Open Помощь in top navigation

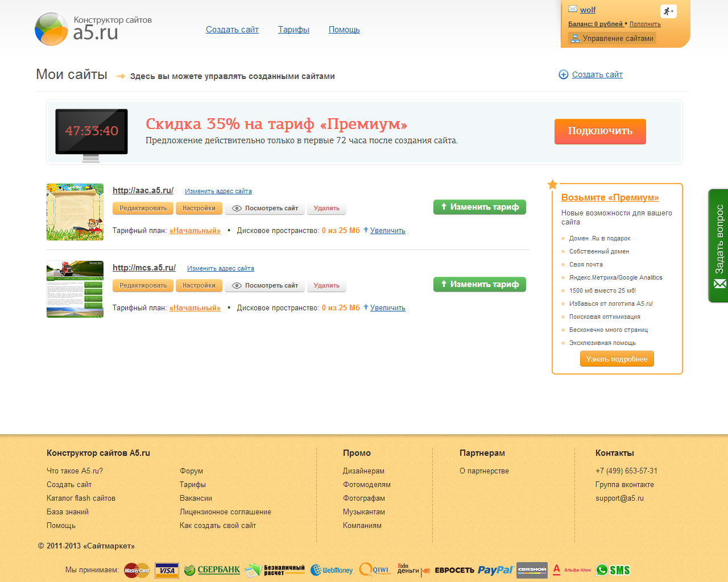point(344,30)
